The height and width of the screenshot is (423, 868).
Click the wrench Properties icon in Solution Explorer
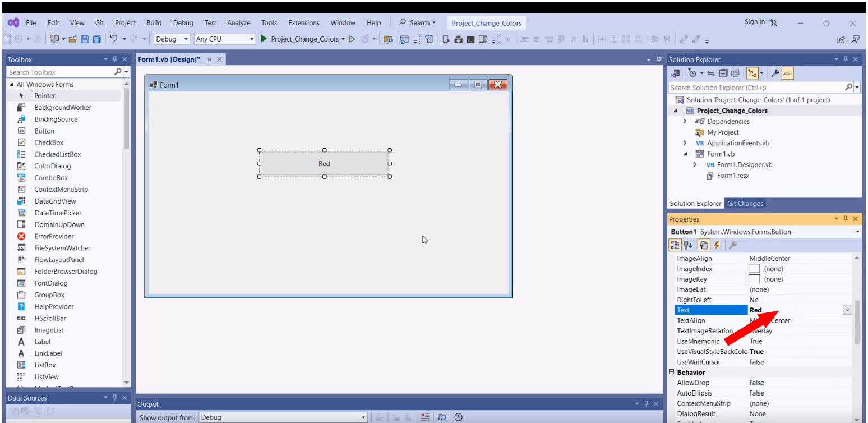click(x=775, y=73)
